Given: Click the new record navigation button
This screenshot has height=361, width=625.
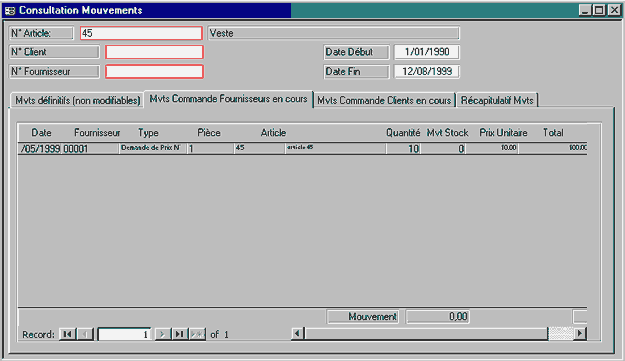Looking at the screenshot, I should 197,334.
